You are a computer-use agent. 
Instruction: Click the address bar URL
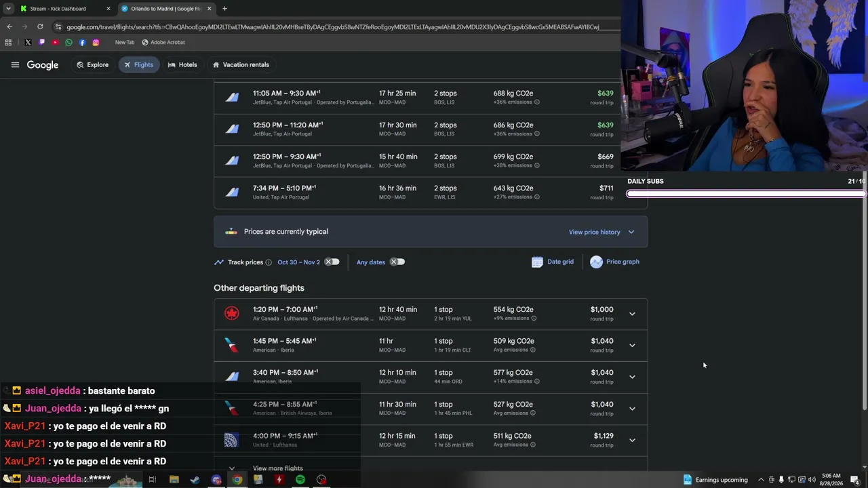332,26
